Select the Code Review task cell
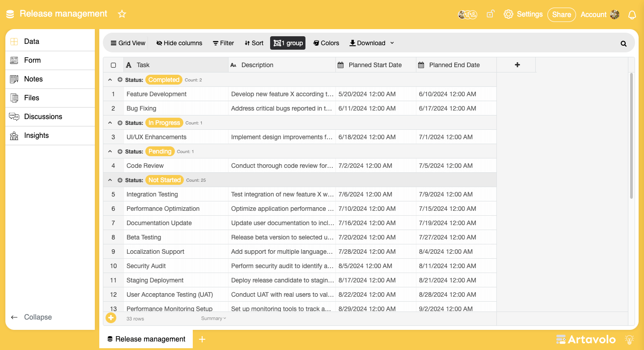Viewport: 644px width, 350px height. click(x=176, y=166)
